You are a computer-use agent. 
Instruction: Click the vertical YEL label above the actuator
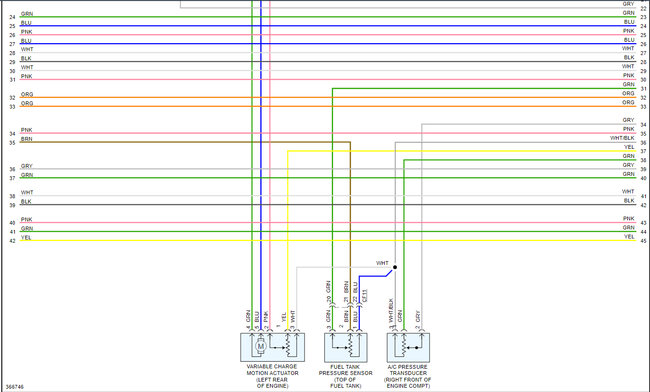point(284,317)
